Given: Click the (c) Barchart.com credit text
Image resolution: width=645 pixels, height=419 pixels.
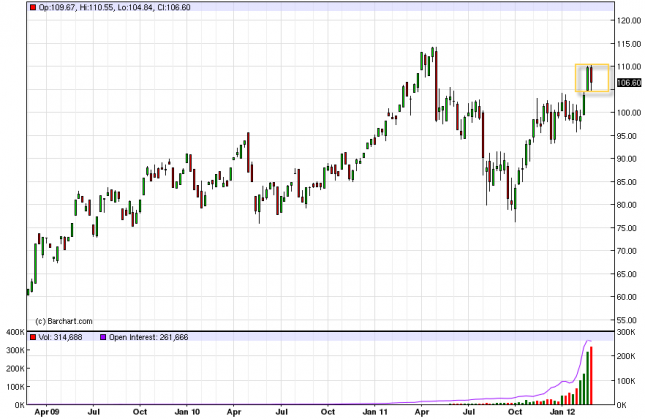Looking at the screenshot, I should (x=64, y=321).
